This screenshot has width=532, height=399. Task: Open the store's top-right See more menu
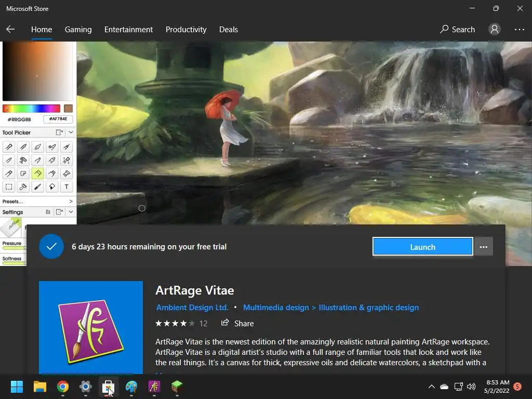519,30
